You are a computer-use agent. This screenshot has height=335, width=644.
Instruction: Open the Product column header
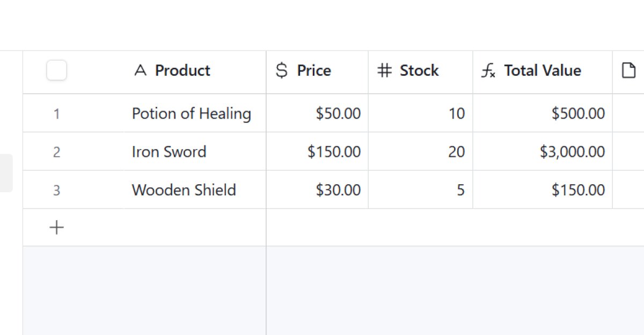click(x=182, y=71)
